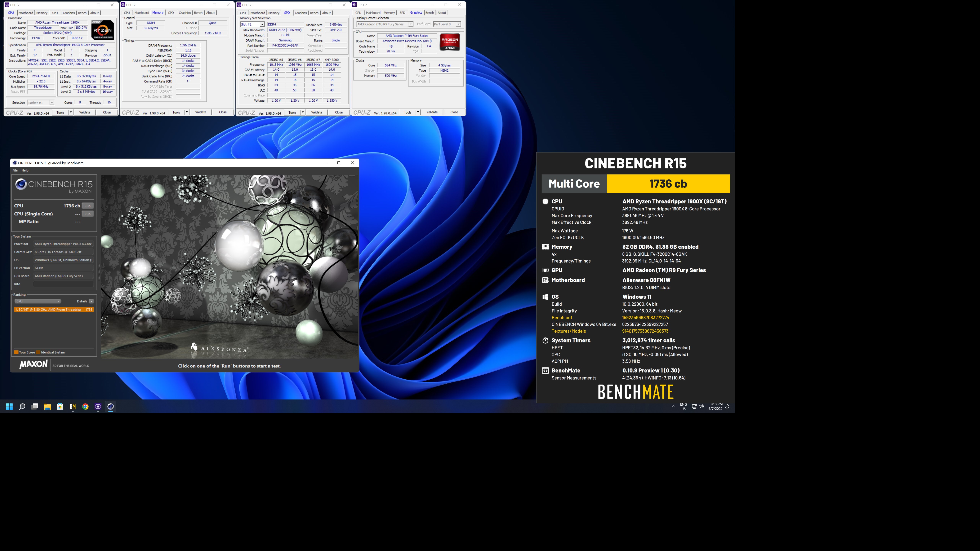Open the About tab in the CPU-Z Memory window
Screen dimensions: 980x551
(x=210, y=13)
